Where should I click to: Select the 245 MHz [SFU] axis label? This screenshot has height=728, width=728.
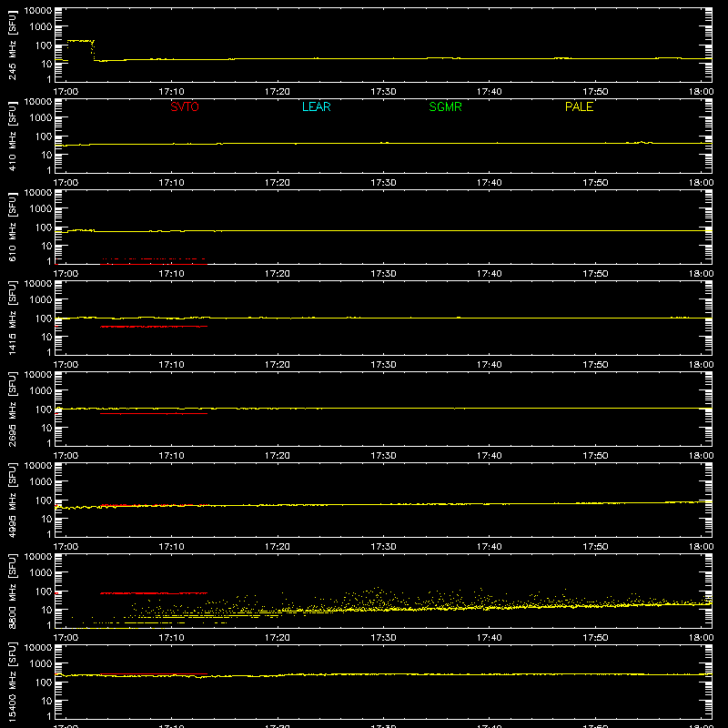pos(12,45)
